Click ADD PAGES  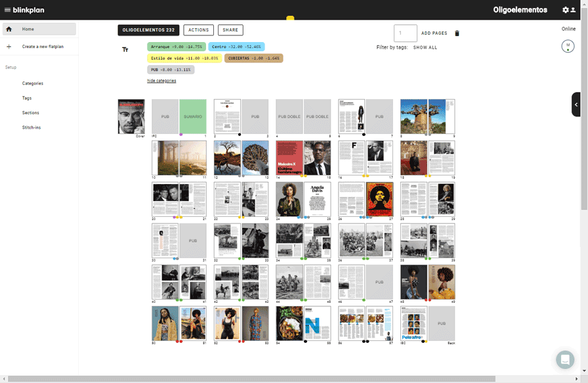(434, 34)
